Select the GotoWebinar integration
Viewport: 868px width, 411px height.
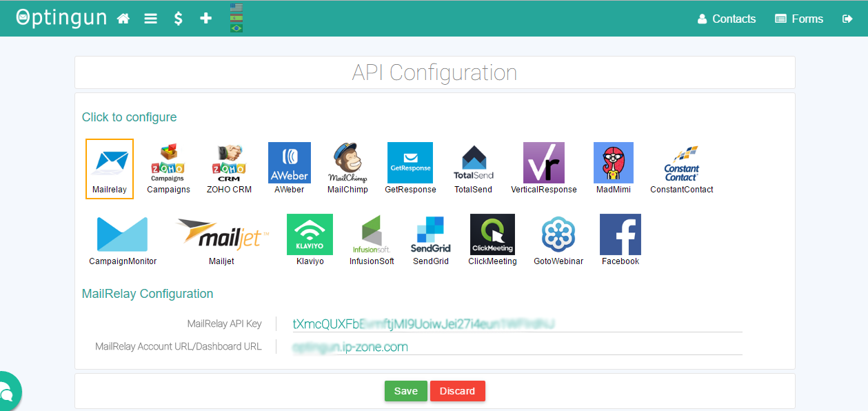(558, 240)
